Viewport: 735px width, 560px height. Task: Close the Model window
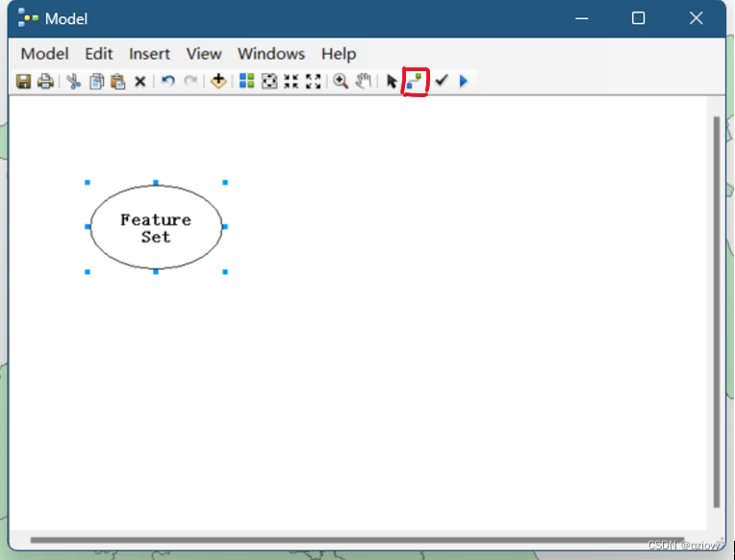697,18
